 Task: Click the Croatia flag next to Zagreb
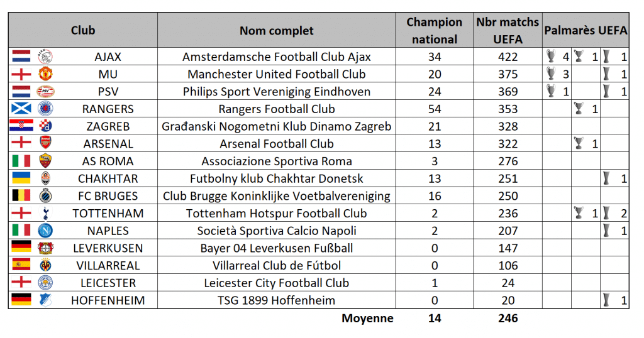tap(21, 126)
